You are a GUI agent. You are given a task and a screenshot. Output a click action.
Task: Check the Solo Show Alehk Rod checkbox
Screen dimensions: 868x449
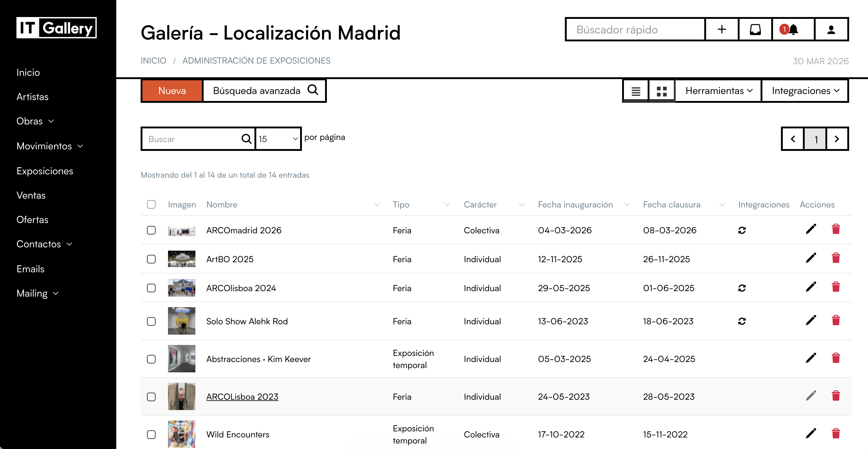click(x=151, y=321)
